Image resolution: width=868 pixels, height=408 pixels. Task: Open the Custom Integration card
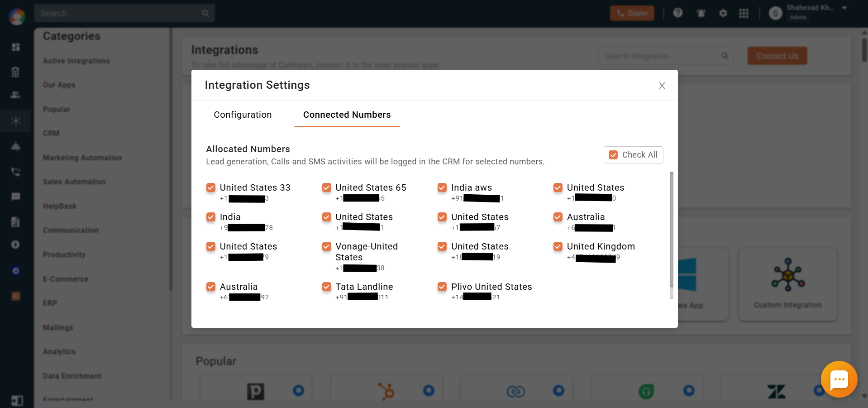(788, 284)
